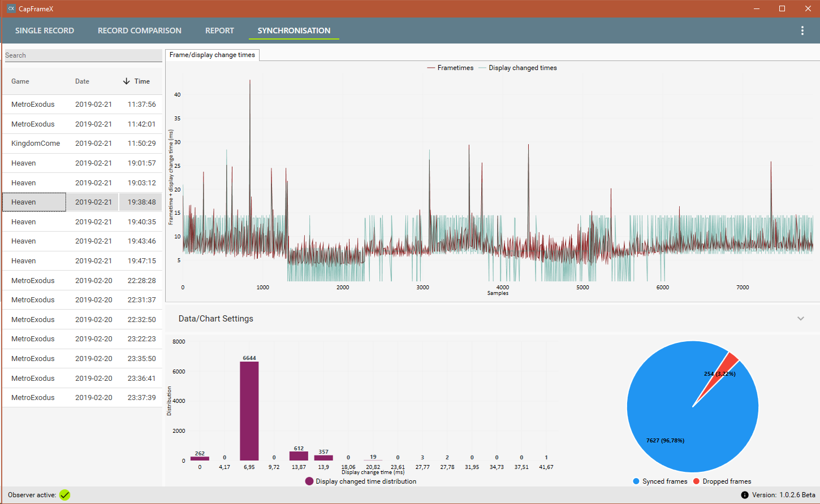The height and width of the screenshot is (504, 820).
Task: Select Heaven record at 19:01:57
Action: 83,163
